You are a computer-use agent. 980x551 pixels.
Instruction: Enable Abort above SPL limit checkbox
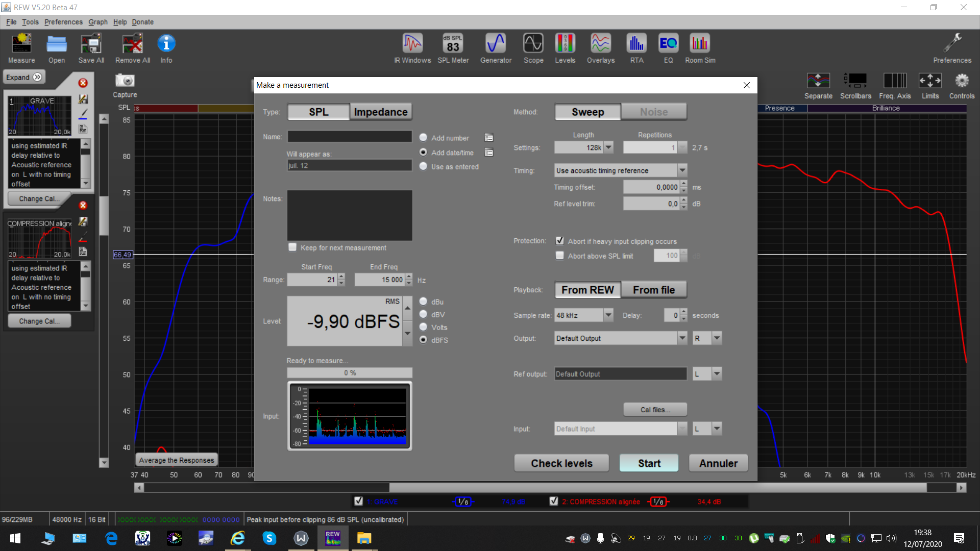[x=560, y=256]
